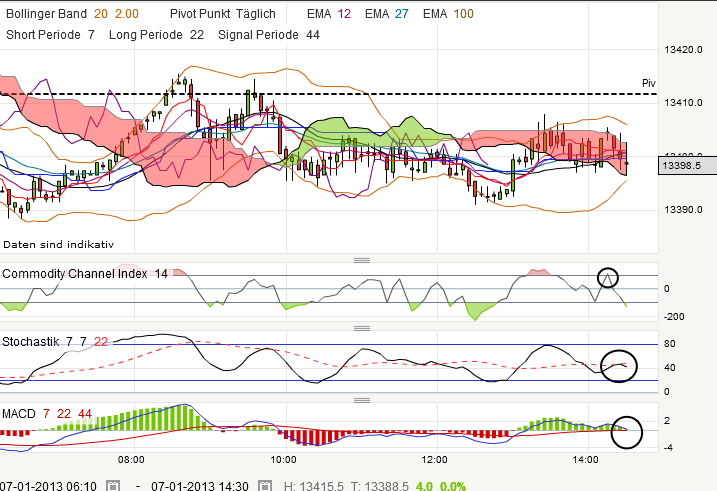Edit the Short Periode value 7

tap(91, 35)
